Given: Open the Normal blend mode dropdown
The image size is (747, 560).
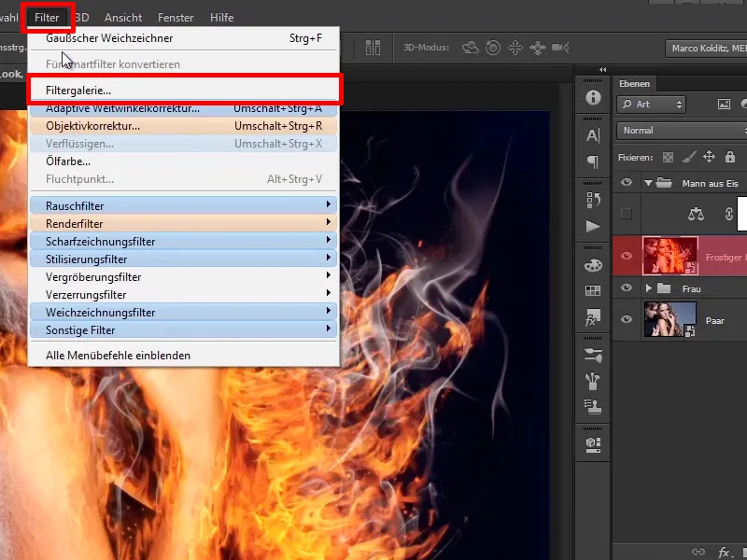Looking at the screenshot, I should (x=682, y=131).
